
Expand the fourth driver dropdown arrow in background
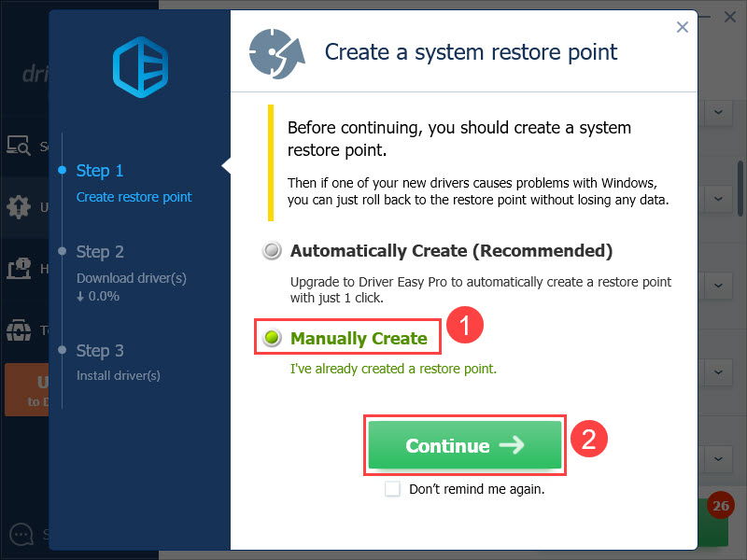pyautogui.click(x=718, y=371)
